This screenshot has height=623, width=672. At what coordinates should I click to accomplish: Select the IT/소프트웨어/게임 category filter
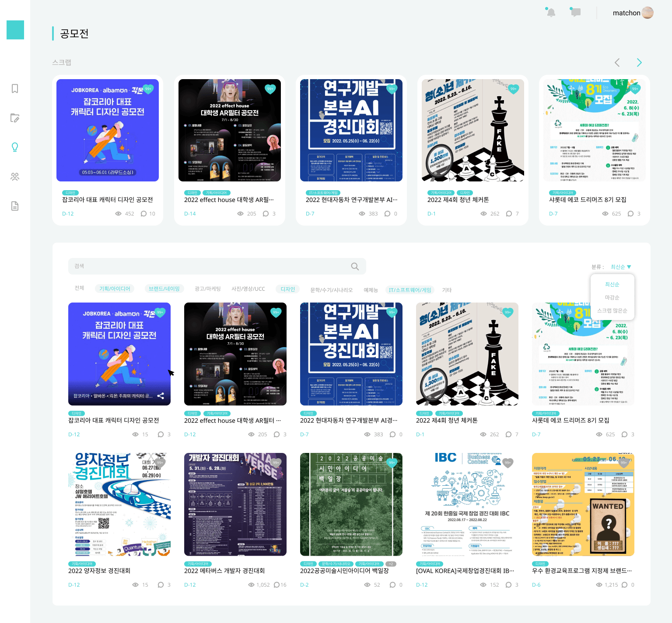410,290
